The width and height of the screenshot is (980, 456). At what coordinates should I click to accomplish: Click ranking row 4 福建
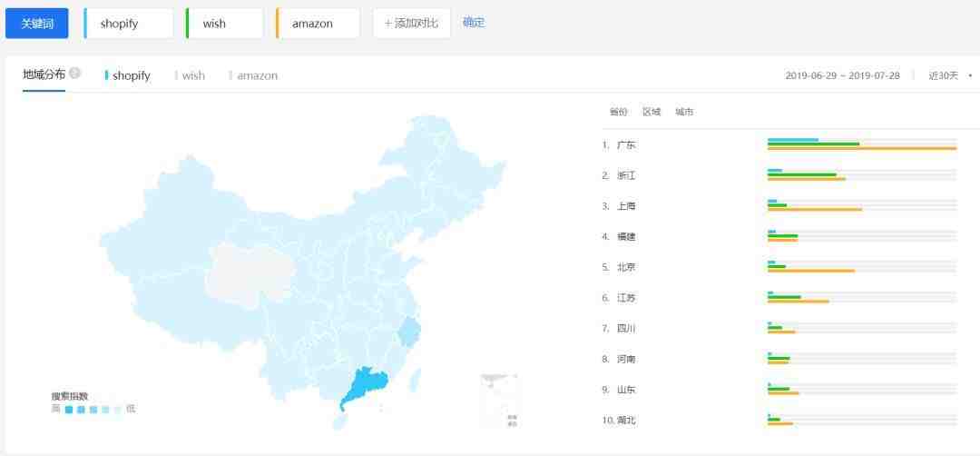click(x=779, y=236)
